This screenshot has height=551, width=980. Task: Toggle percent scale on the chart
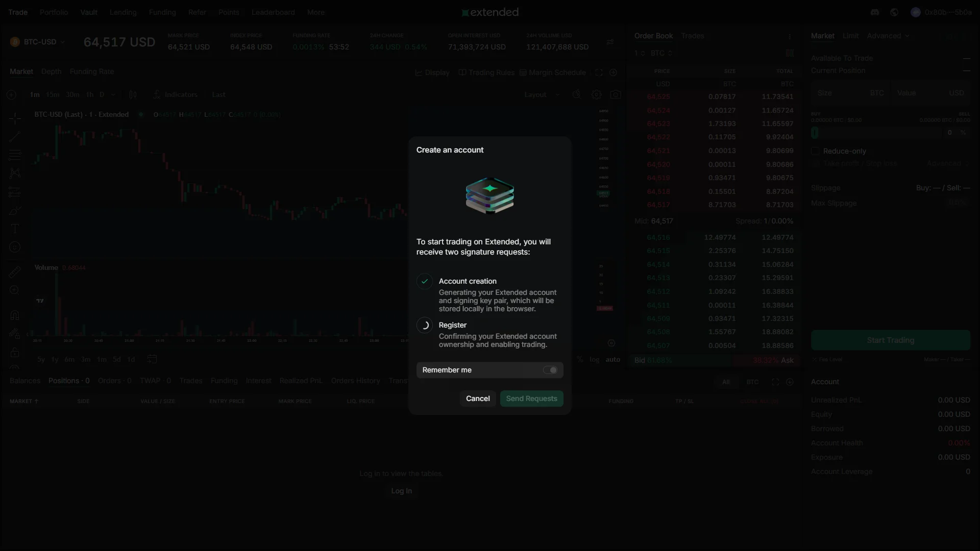tap(580, 360)
